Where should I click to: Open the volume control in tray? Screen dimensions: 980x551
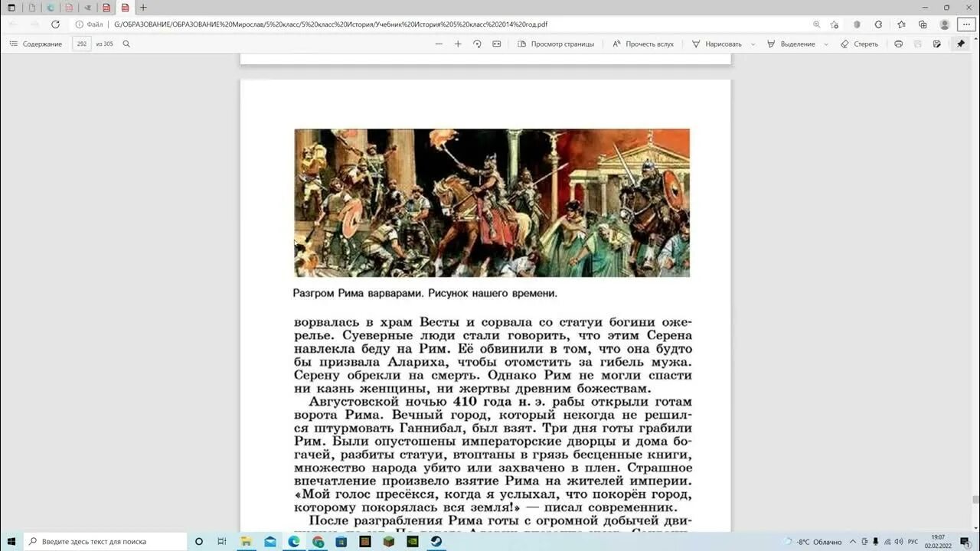click(897, 542)
